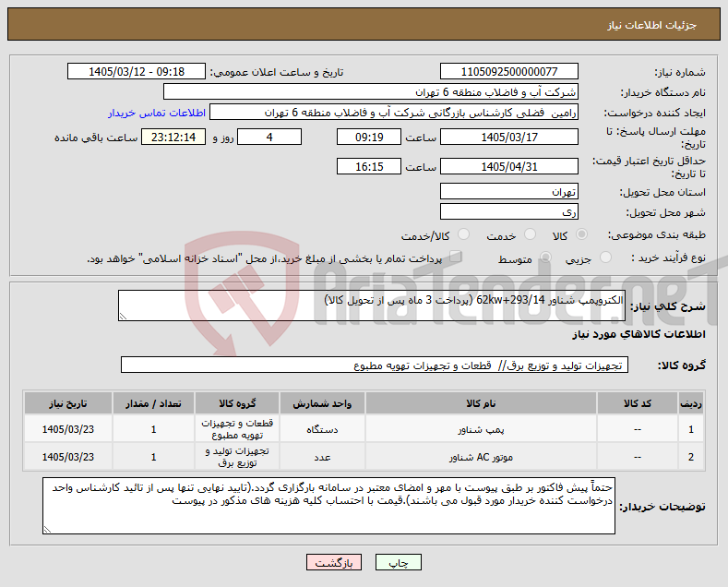Select the خدمت radio button
The width and height of the screenshot is (728, 587).
[530, 234]
